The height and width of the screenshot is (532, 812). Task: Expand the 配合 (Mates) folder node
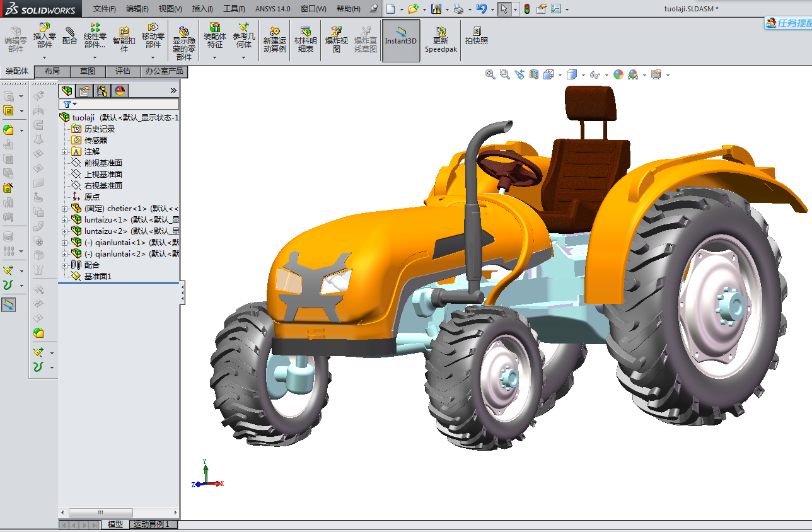click(65, 265)
